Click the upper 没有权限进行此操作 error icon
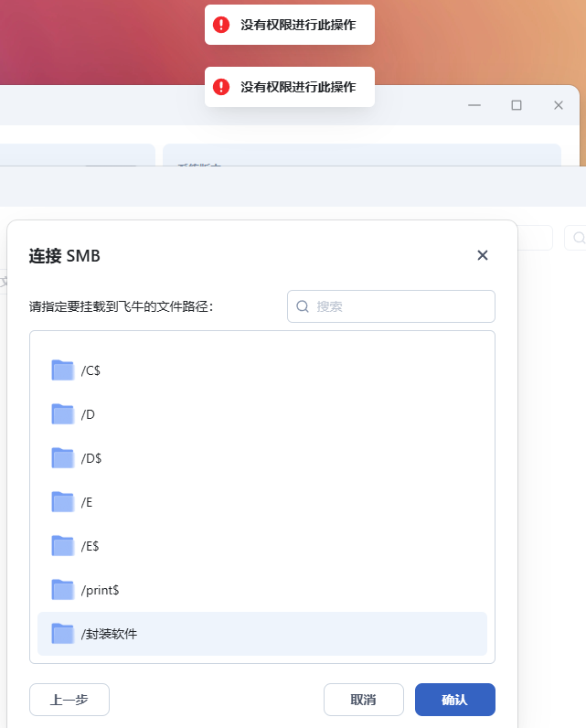The height and width of the screenshot is (728, 586). 221,25
